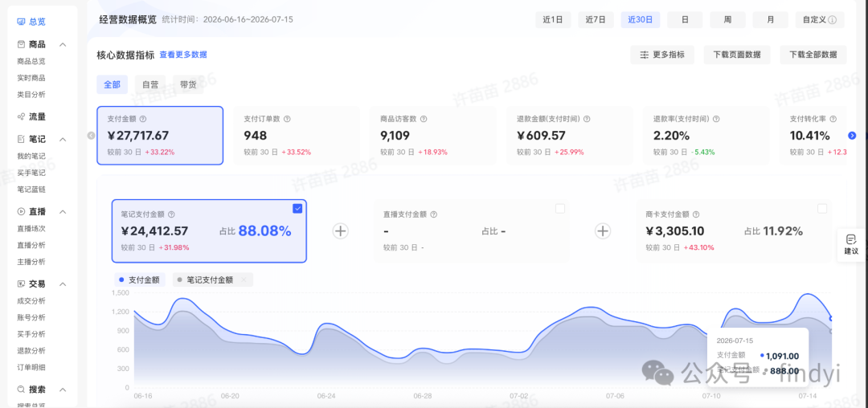Viewport: 868px width, 408px height.
Task: Switch to the 带货 filter tab
Action: [x=187, y=84]
